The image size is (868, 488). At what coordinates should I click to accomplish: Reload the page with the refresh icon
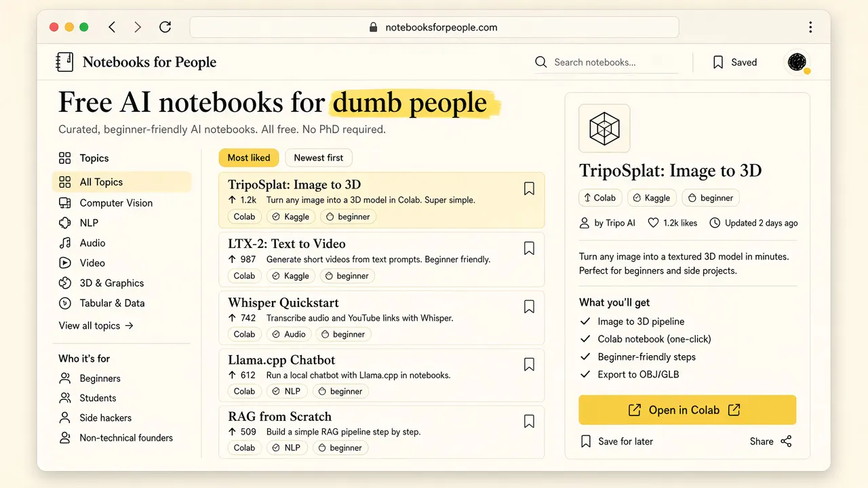165,27
